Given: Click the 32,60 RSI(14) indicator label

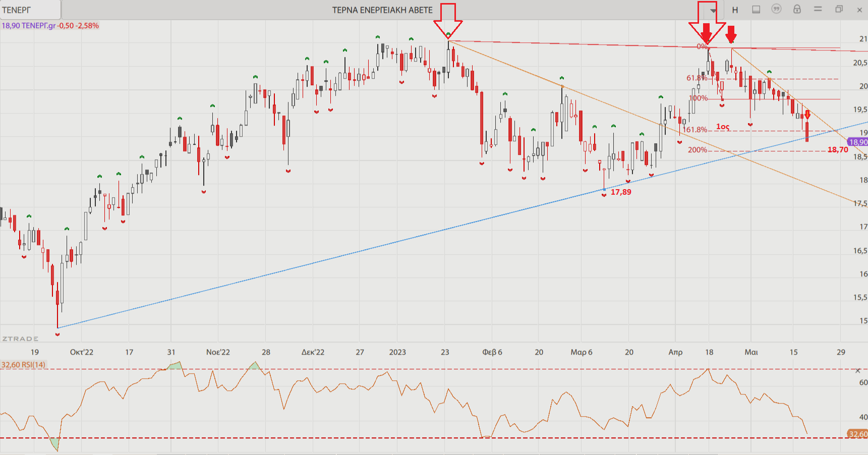Looking at the screenshot, I should [x=23, y=365].
